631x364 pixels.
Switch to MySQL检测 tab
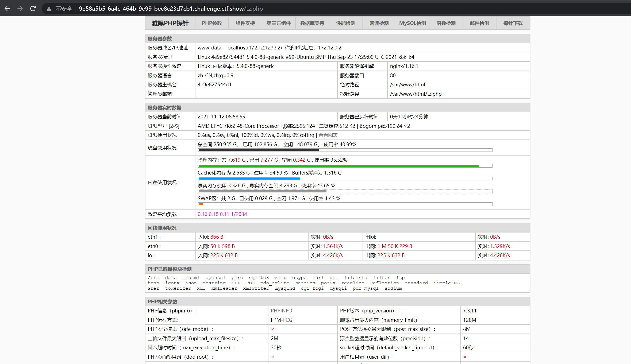(x=412, y=23)
